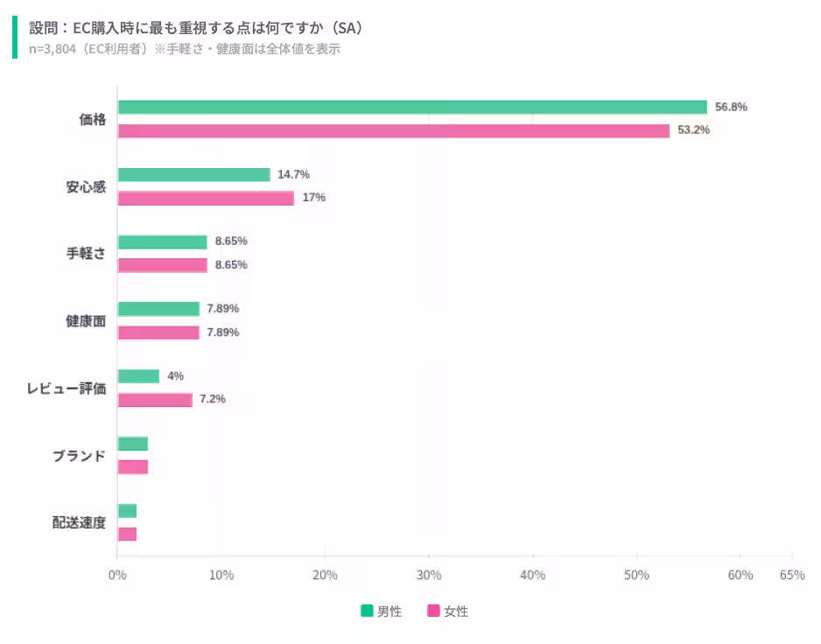
Task: Click the 65% x-axis tick label
Action: pyautogui.click(x=792, y=575)
